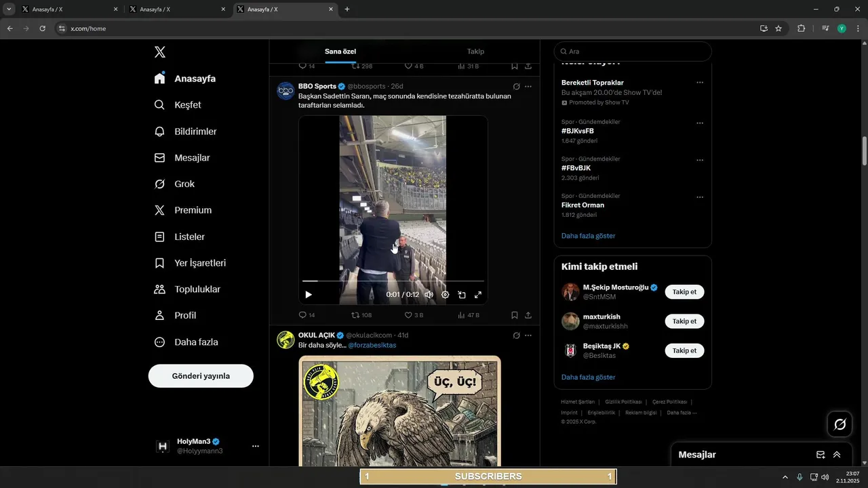Open Listeler in sidebar
This screenshot has height=488, width=868.
click(180, 237)
